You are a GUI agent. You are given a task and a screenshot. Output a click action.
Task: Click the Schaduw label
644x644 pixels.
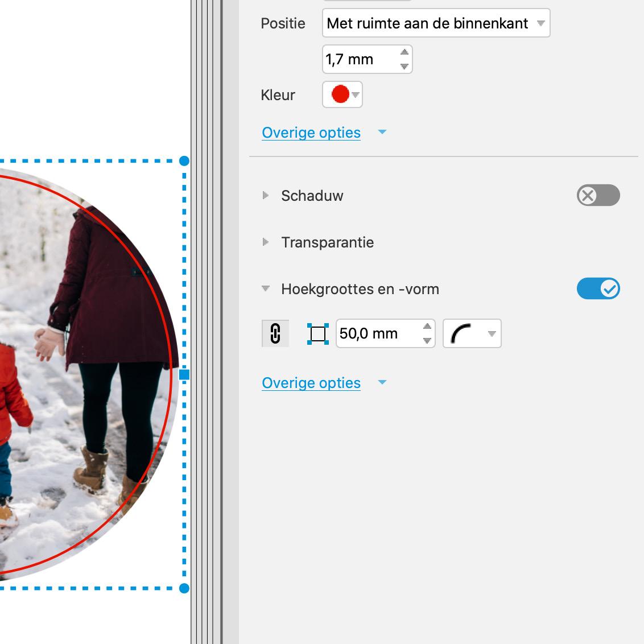(x=312, y=196)
